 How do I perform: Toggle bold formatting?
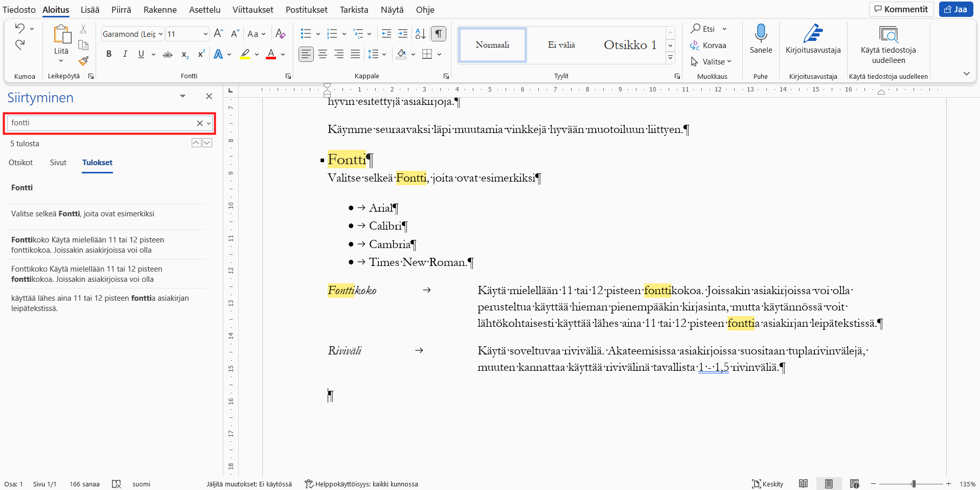109,54
